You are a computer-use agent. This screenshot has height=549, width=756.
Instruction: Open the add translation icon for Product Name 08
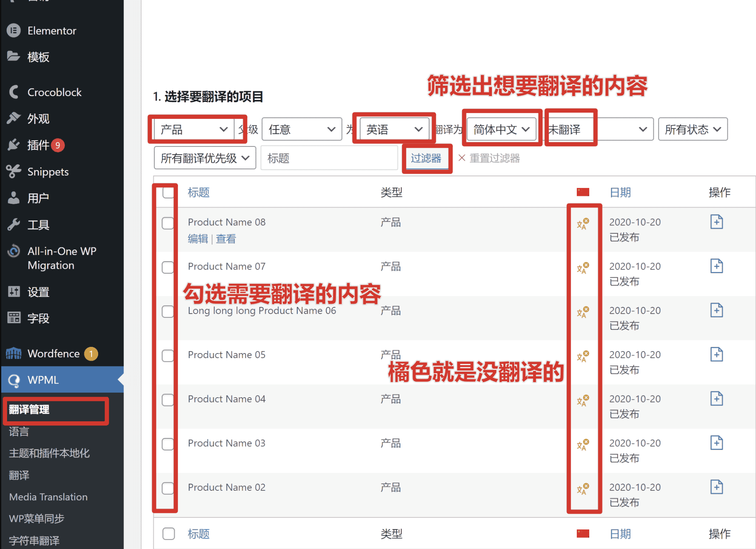click(x=716, y=222)
